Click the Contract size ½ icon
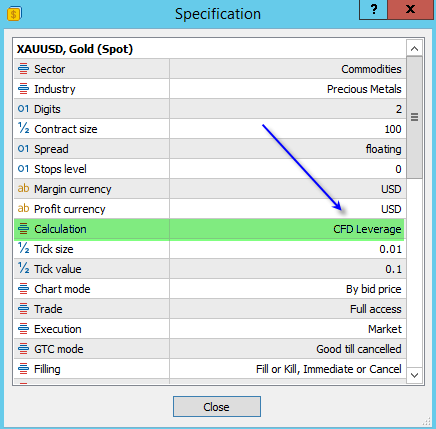The image size is (436, 429). 23,128
